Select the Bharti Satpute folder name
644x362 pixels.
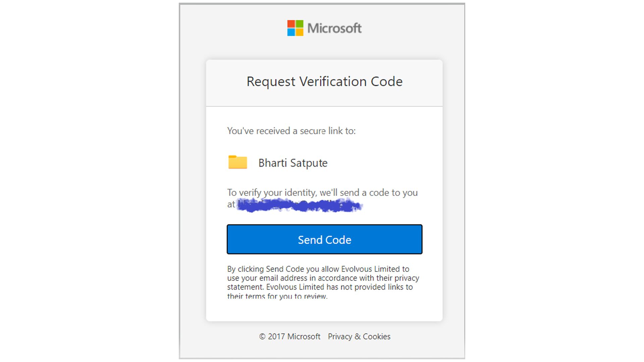pyautogui.click(x=293, y=163)
